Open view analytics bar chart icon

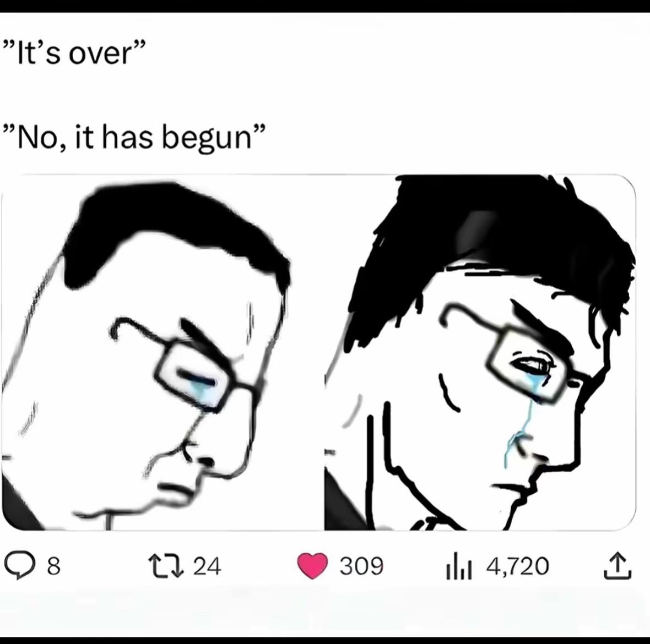point(459,566)
